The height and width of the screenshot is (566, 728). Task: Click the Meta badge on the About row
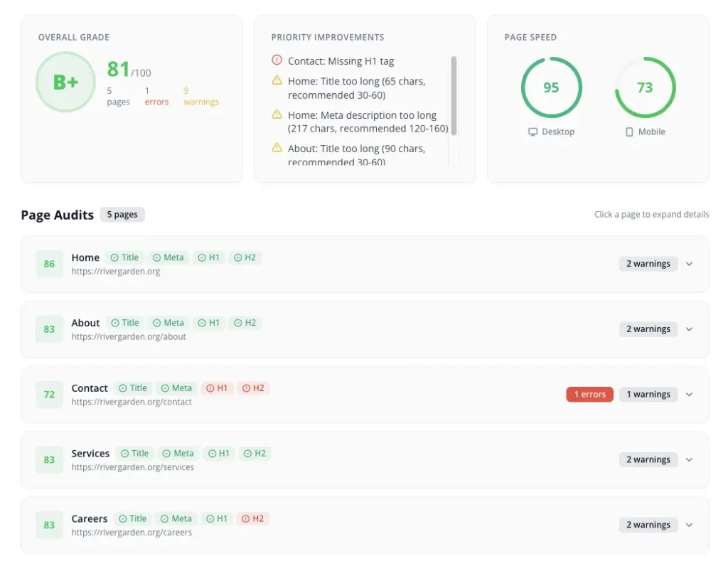(x=168, y=323)
